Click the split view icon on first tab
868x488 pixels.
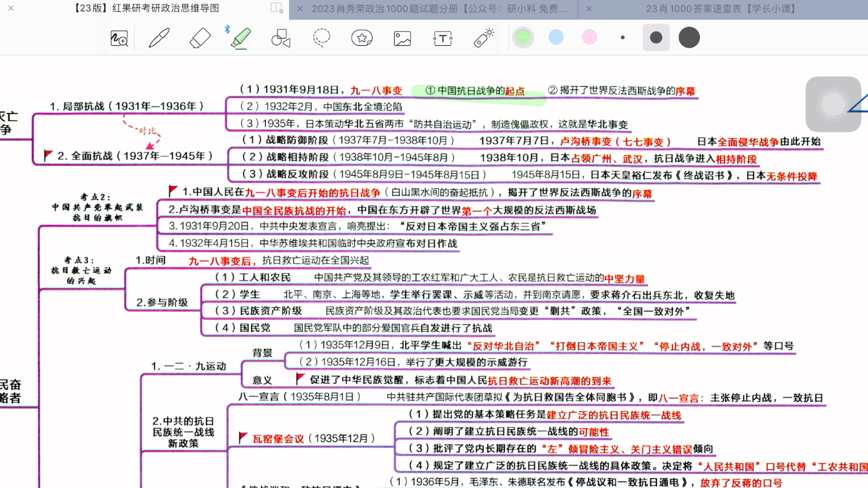pos(277,8)
